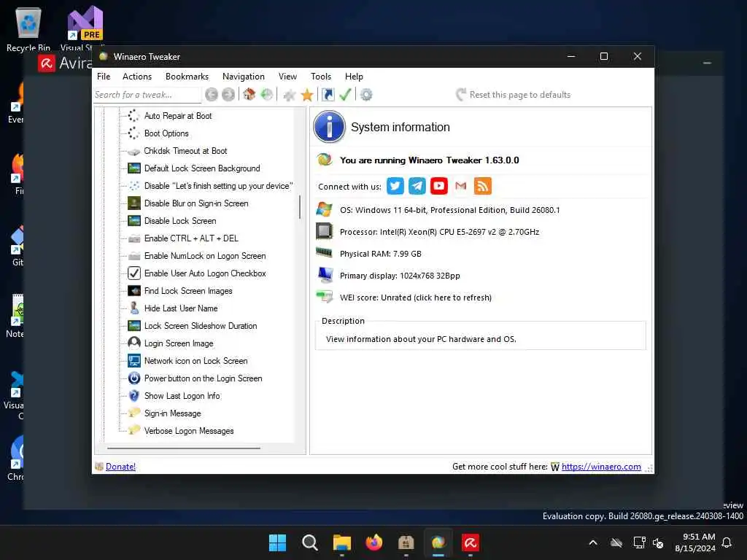Select Show Last Logon Info
Image resolution: width=747 pixels, height=560 pixels.
[182, 396]
